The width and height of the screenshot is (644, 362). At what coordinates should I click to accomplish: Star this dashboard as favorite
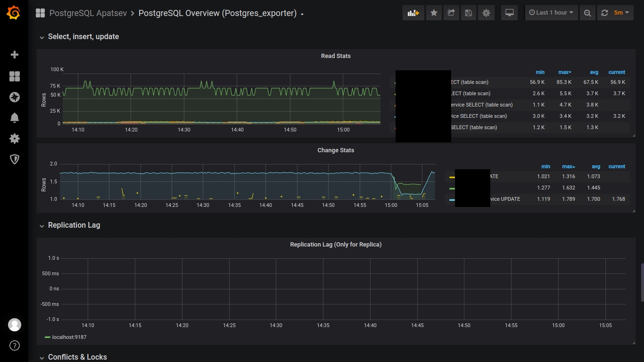tap(434, 13)
